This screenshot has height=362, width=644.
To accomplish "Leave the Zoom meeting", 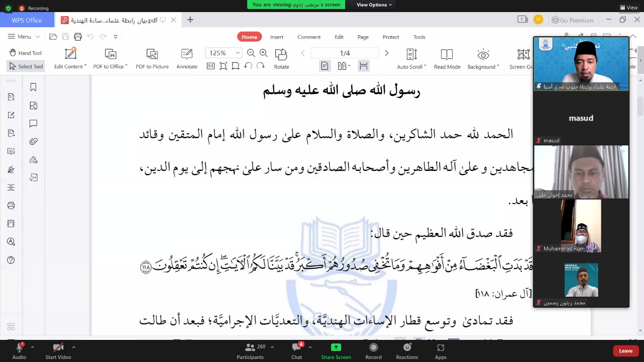I will click(x=625, y=351).
